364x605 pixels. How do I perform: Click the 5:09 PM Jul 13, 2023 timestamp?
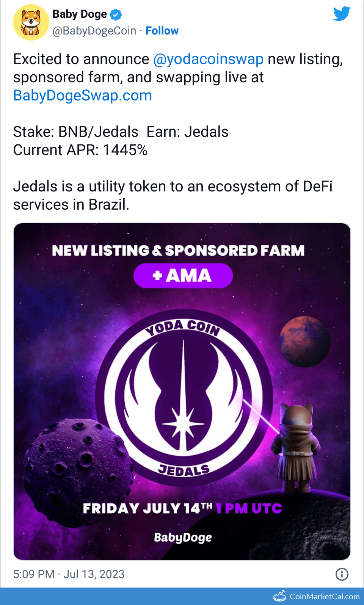click(69, 574)
